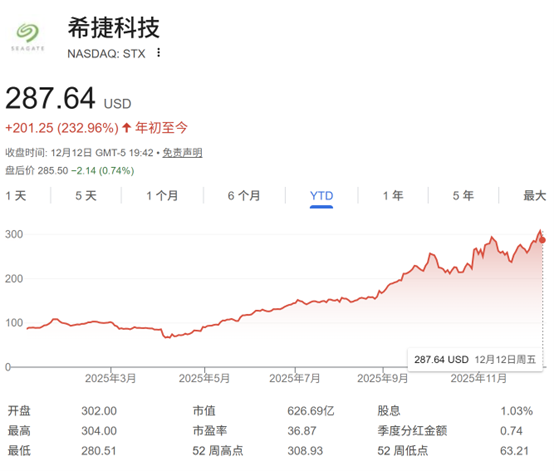The width and height of the screenshot is (554, 471).
Task: Select the 5 年 range tab
Action: (463, 196)
